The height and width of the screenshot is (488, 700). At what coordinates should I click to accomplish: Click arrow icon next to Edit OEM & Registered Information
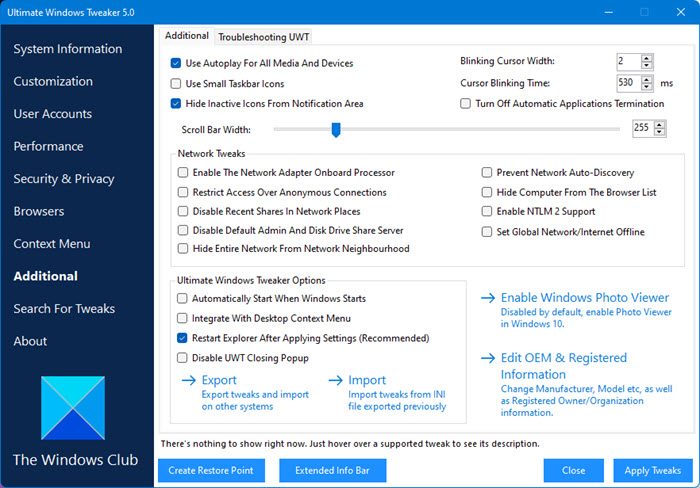[x=488, y=358]
